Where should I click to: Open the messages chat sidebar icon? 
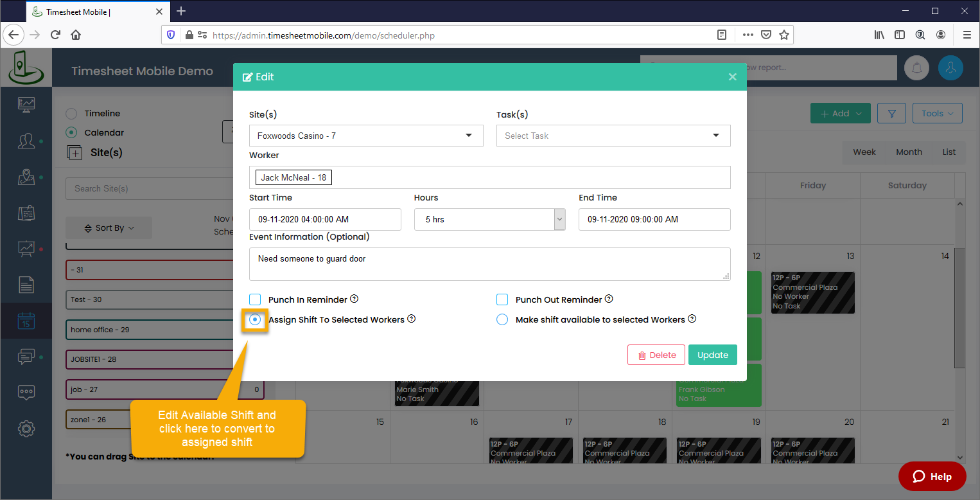[x=26, y=357]
